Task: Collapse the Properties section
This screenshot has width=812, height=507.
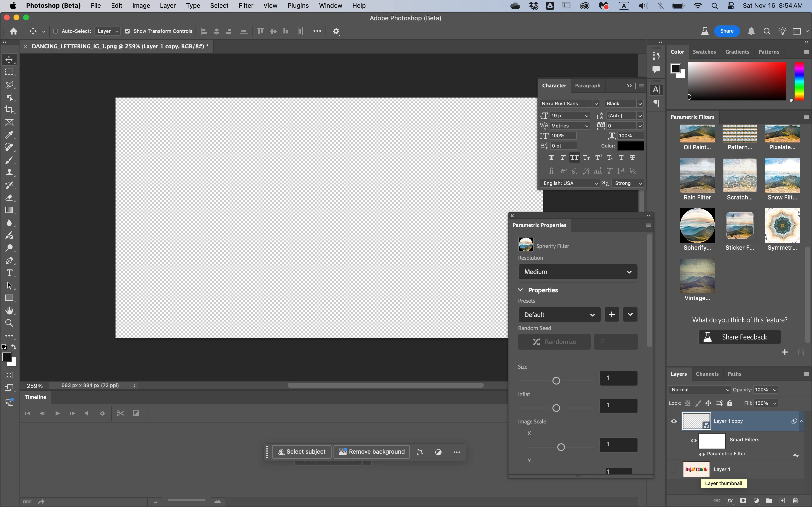Action: pos(520,290)
